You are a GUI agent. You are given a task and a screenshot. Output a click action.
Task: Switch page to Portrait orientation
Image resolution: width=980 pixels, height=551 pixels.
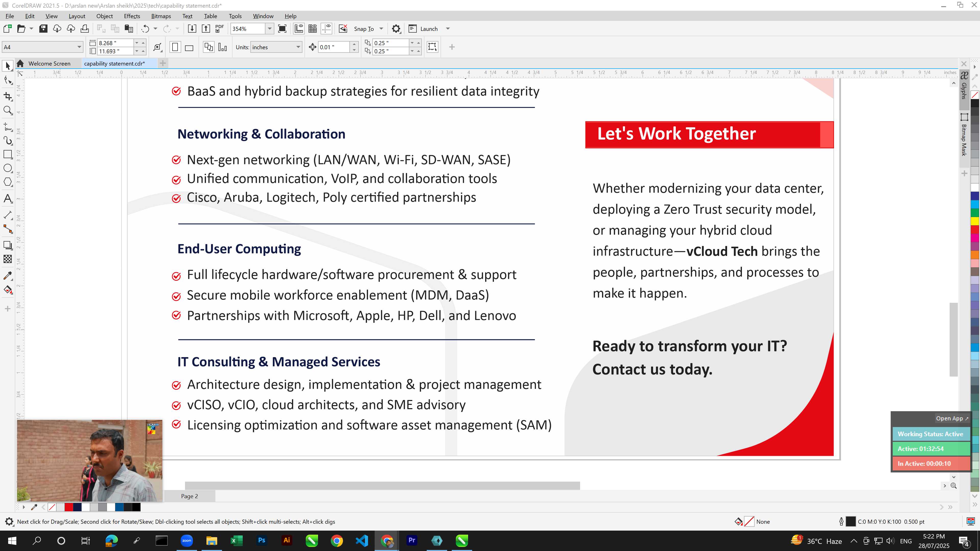coord(175,47)
